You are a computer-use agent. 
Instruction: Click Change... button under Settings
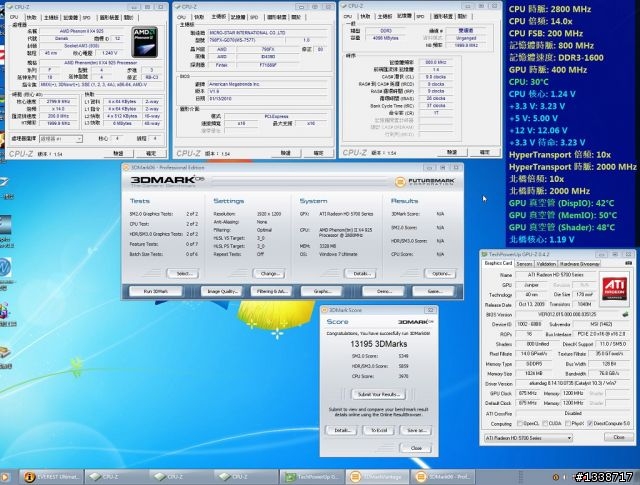click(269, 274)
